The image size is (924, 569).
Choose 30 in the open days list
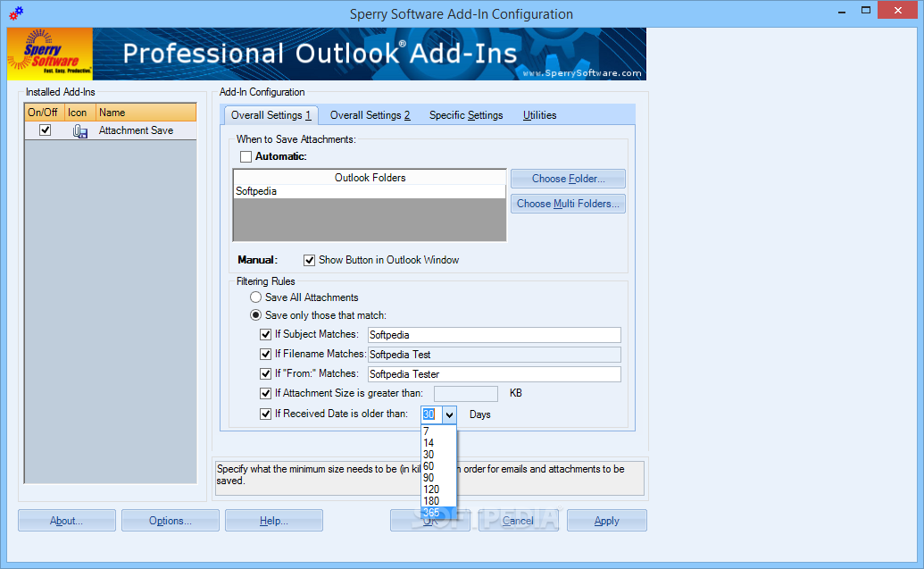tap(438, 455)
